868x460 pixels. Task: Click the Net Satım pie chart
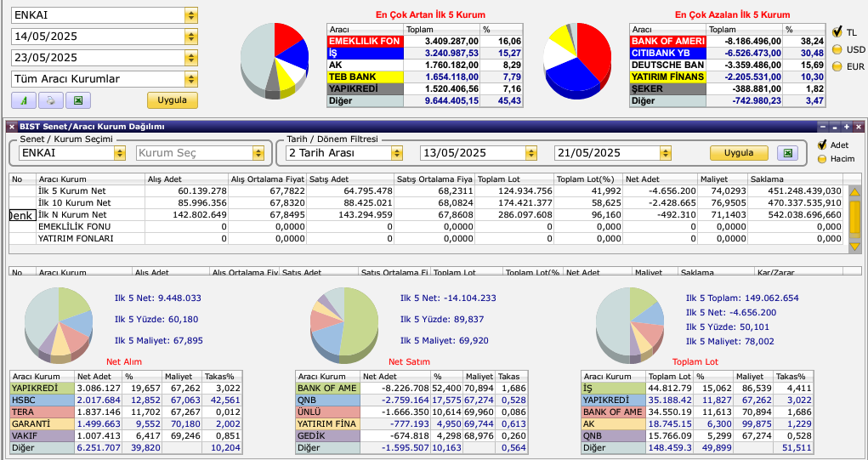pyautogui.click(x=343, y=324)
